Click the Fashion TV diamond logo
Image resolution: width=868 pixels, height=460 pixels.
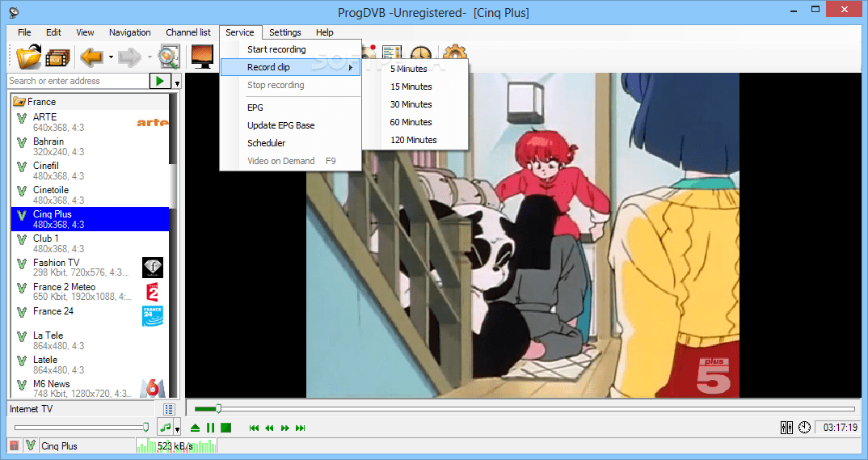point(152,268)
